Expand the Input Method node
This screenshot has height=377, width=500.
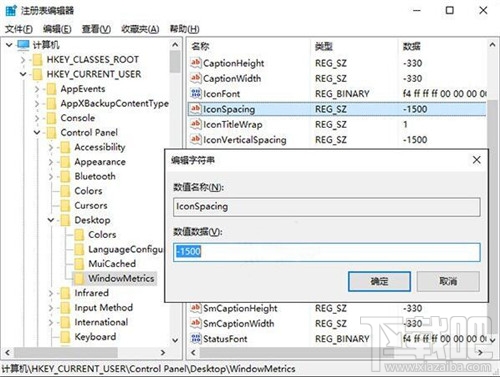[51, 308]
